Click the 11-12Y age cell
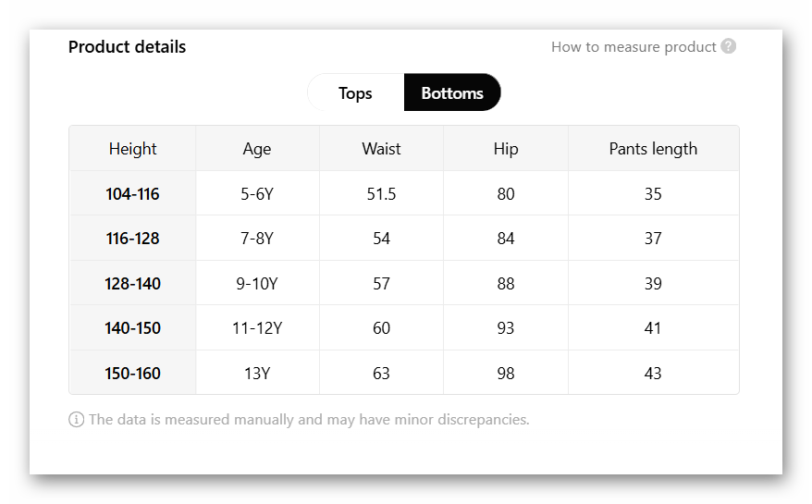The width and height of the screenshot is (812, 504). click(x=257, y=328)
